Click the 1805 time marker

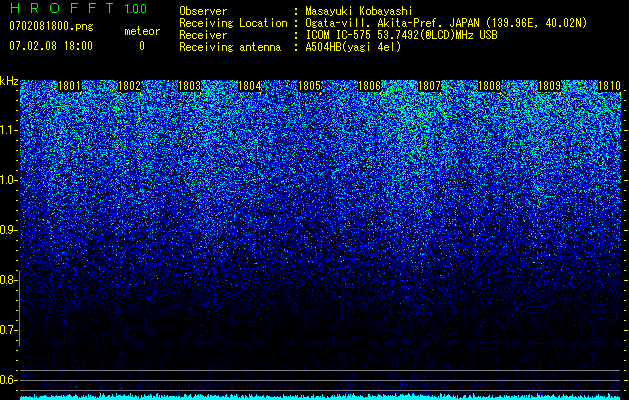[x=310, y=86]
